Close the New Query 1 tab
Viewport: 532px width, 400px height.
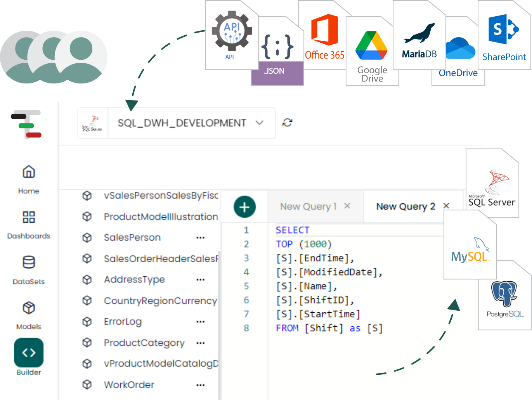pos(347,206)
